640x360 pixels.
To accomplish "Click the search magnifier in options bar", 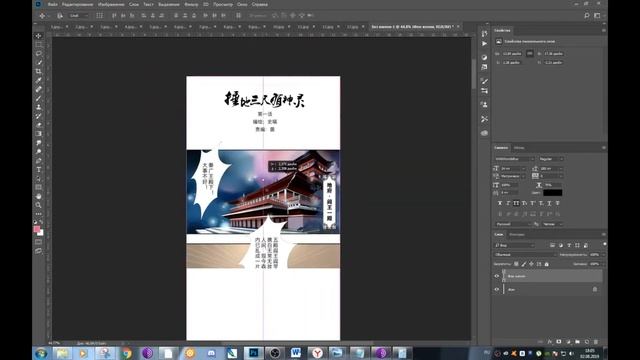I will (x=587, y=16).
